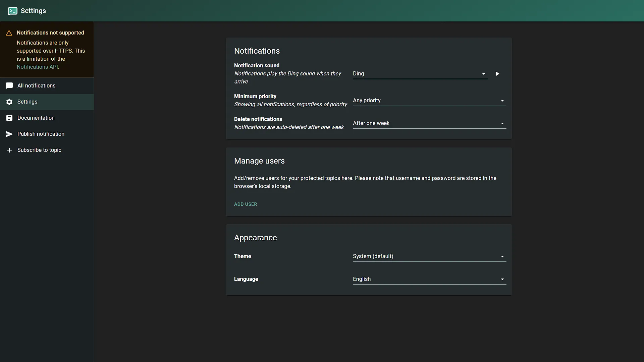Click the ADD USER button
644x362 pixels.
coord(246,204)
